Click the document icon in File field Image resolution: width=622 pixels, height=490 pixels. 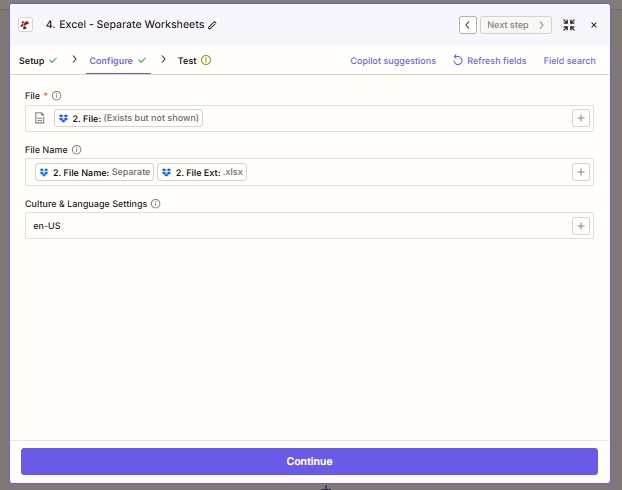pyautogui.click(x=40, y=118)
